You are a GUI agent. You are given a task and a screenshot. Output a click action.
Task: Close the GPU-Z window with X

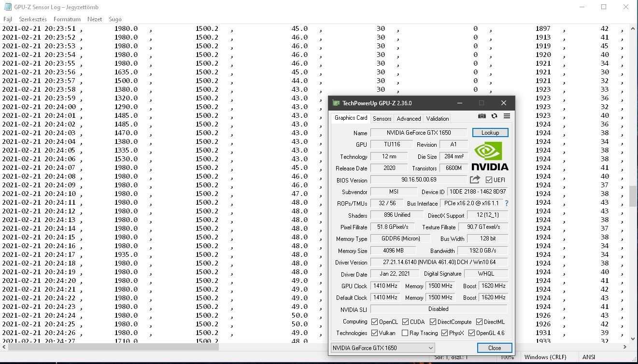click(504, 103)
